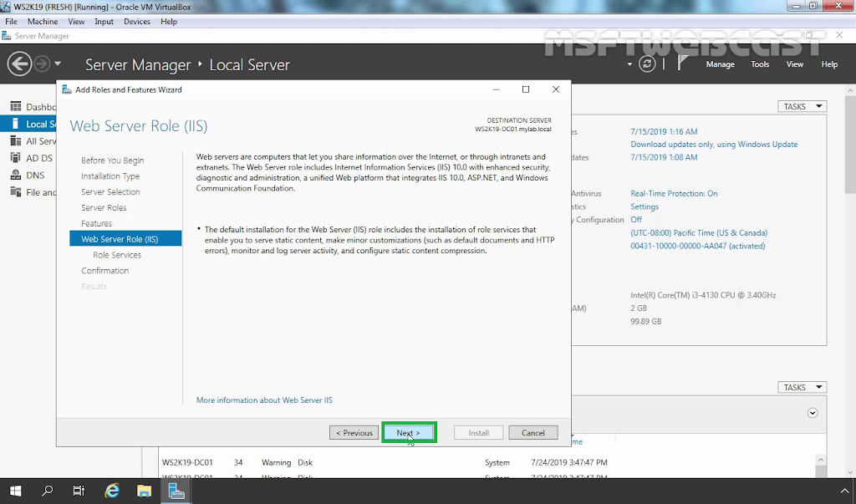Select the WS2K19-DC01 Warning Disk event row
The width and height of the screenshot is (856, 504).
[486, 462]
